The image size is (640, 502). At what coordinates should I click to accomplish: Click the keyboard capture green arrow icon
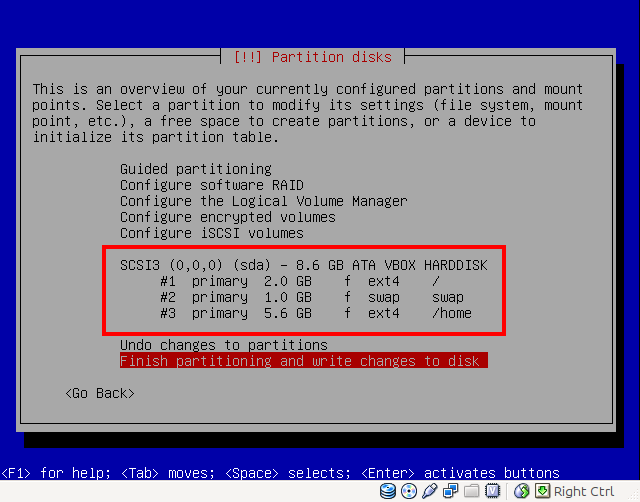point(542,491)
